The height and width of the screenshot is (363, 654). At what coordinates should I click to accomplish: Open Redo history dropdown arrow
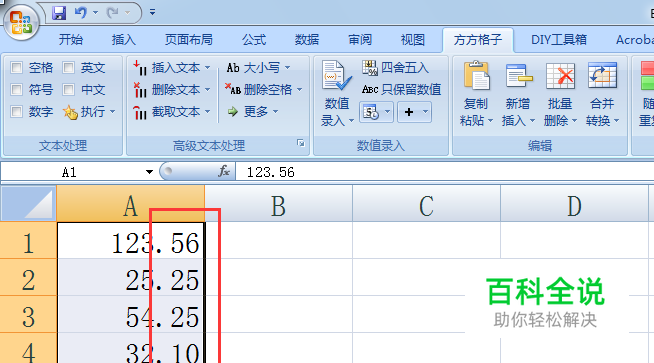pyautogui.click(x=128, y=13)
